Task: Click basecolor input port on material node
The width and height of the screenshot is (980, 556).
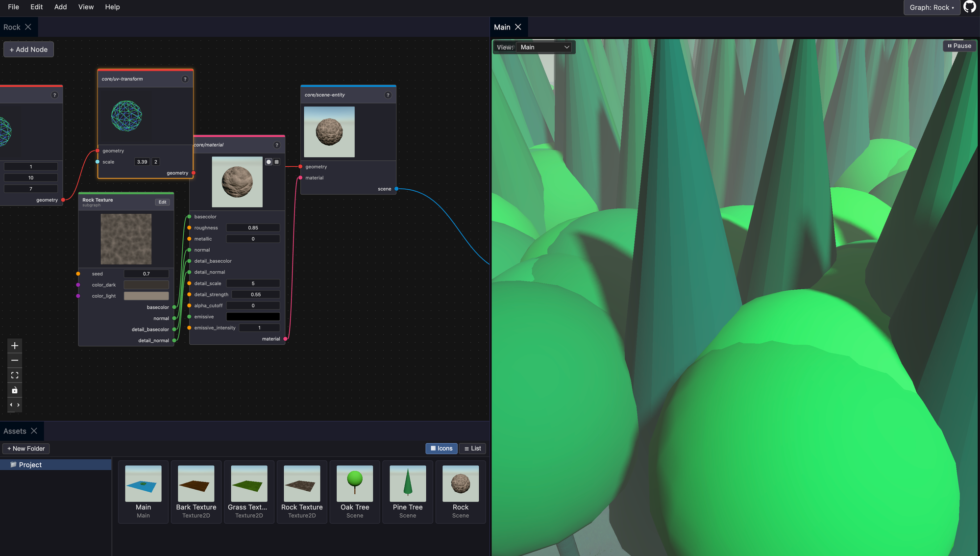Action: pos(189,217)
